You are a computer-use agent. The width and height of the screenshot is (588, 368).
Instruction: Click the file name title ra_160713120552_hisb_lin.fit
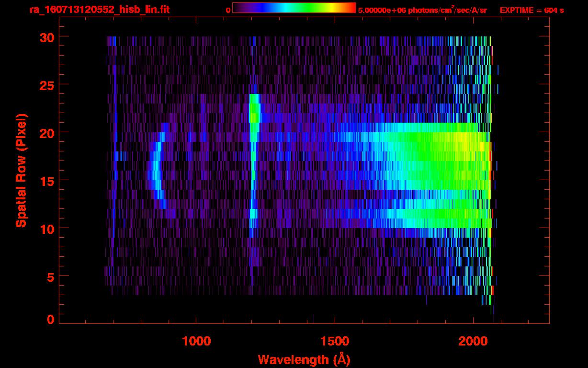click(99, 10)
